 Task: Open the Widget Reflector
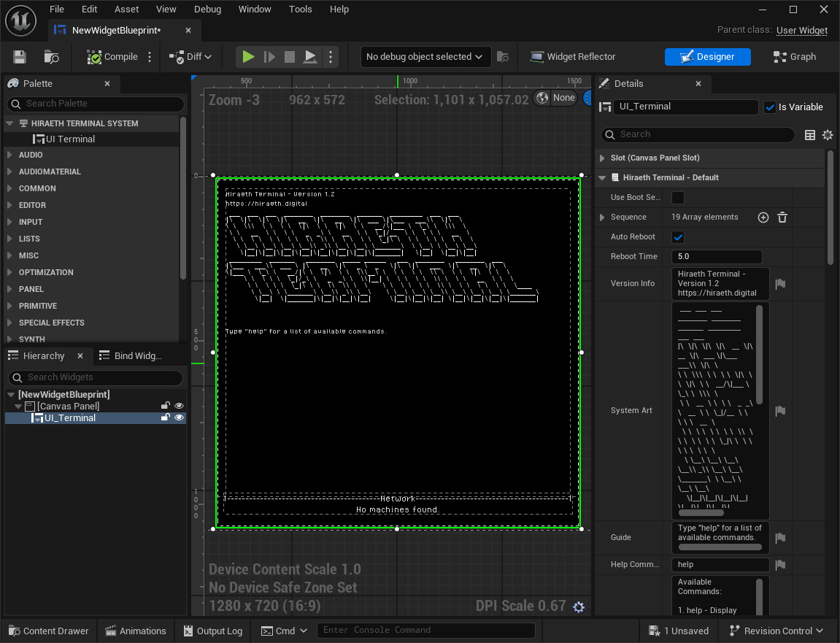pos(572,57)
